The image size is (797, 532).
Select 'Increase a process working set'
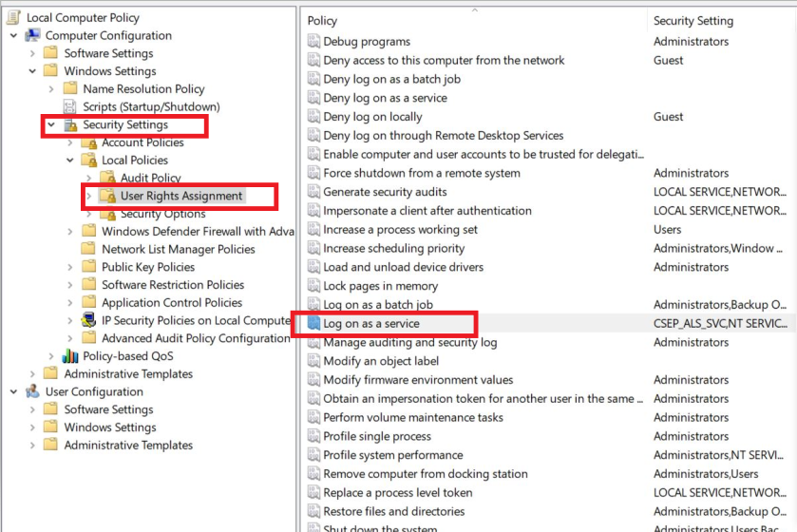pyautogui.click(x=401, y=229)
